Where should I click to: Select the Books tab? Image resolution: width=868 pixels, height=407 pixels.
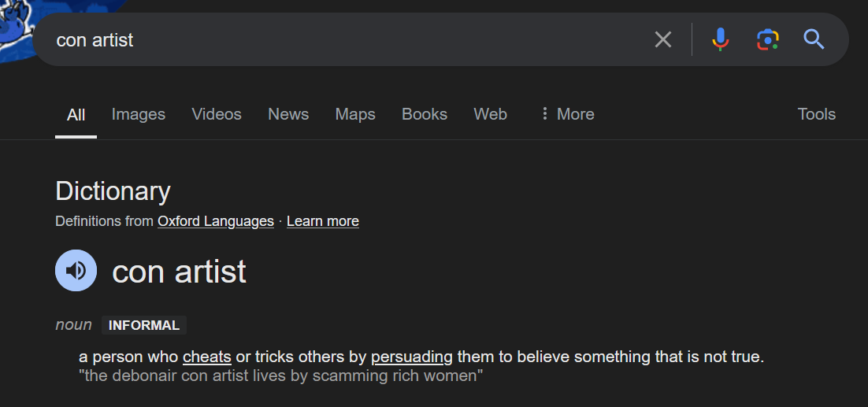[425, 114]
